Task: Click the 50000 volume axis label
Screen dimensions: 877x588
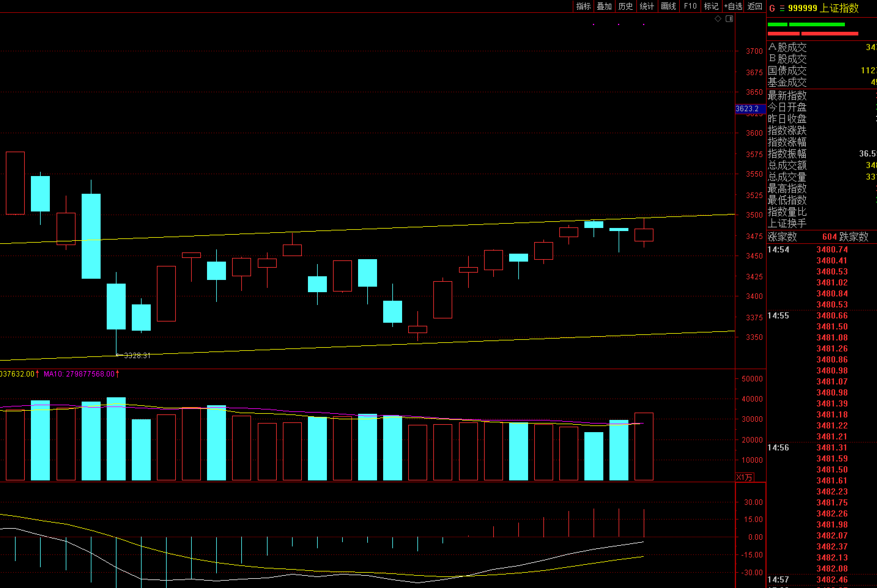Action: click(752, 379)
